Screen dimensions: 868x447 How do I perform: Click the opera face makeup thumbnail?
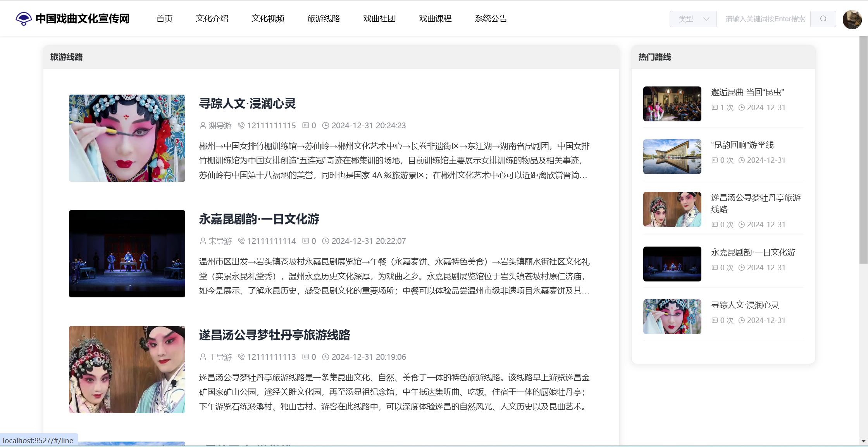pyautogui.click(x=127, y=138)
